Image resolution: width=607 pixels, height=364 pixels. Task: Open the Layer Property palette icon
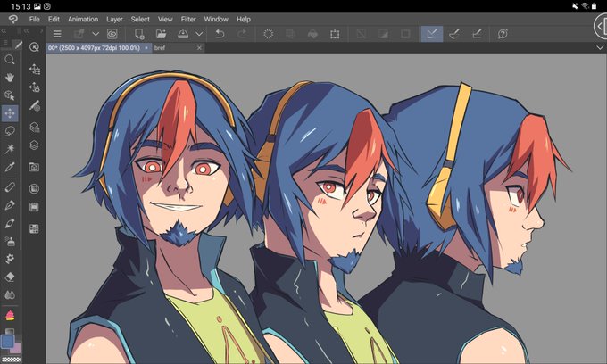(34, 127)
